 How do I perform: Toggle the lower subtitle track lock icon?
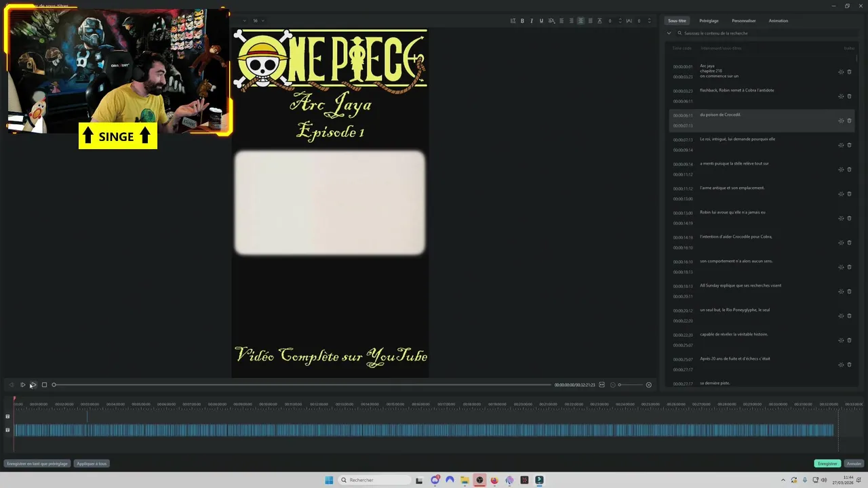pyautogui.click(x=7, y=430)
